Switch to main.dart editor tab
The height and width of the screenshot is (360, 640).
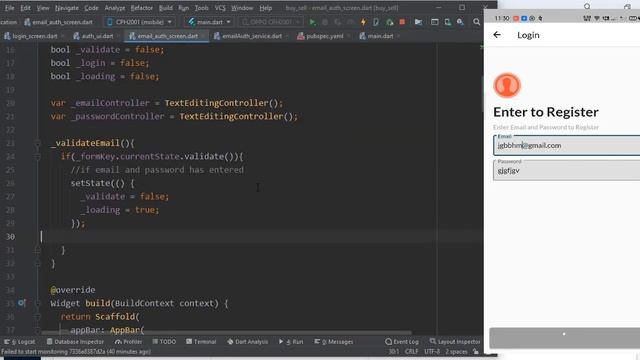(380, 36)
